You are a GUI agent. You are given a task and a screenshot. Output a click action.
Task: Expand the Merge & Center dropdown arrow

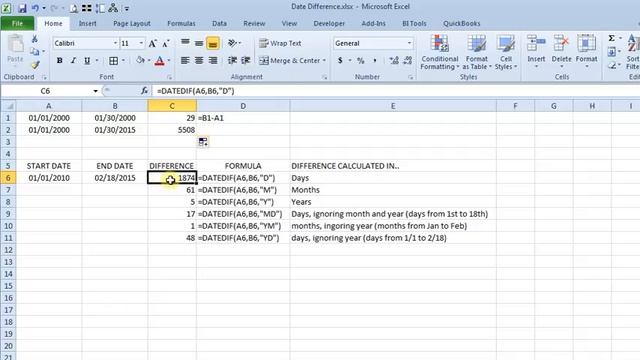click(x=324, y=60)
